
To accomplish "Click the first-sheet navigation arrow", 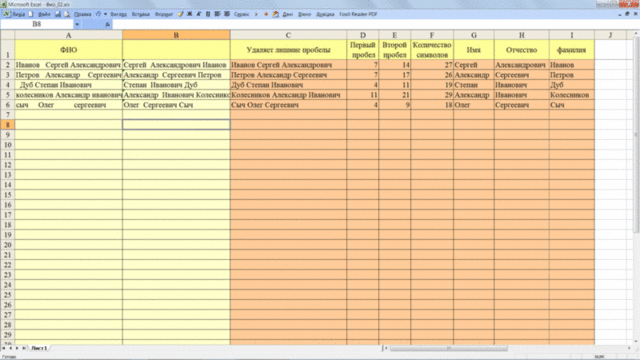I will (x=4, y=348).
